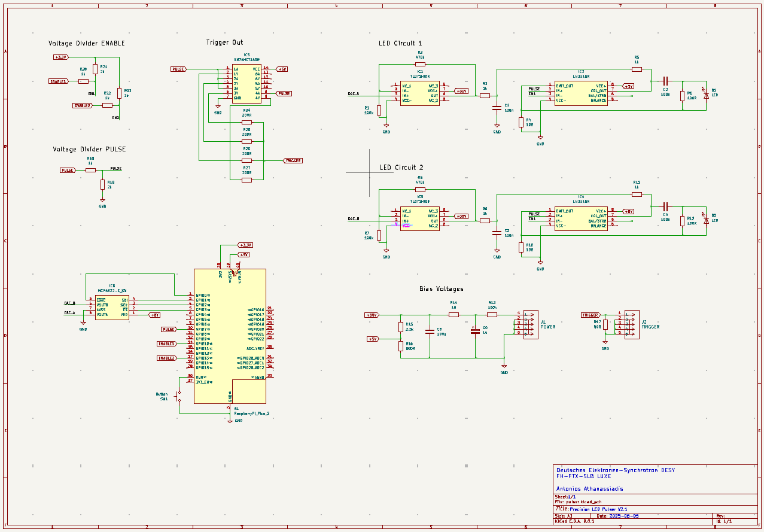Click the "Voltage Divider ENABLE" heading
Viewport: 764px width, 532px height.
point(87,43)
